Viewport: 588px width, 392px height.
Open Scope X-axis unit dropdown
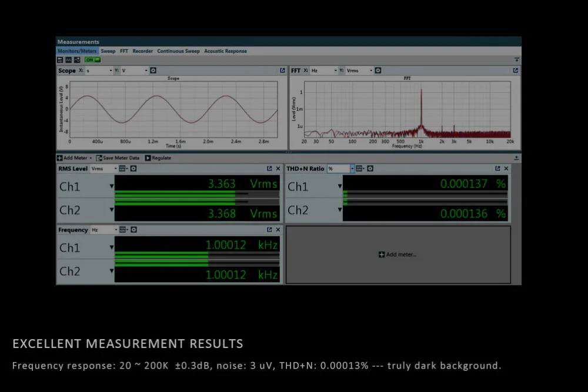click(99, 71)
